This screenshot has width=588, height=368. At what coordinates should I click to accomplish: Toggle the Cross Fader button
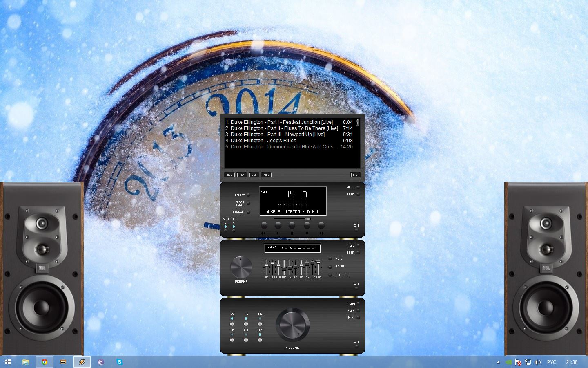click(x=248, y=203)
